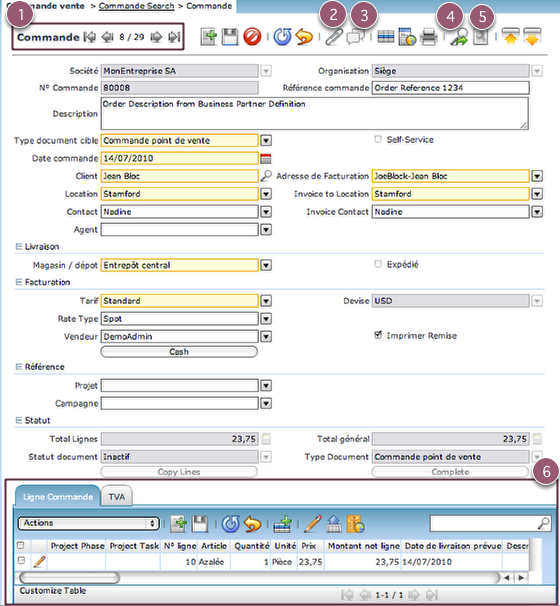Viewport: 560px width, 606px height.
Task: Open the lookup record magnifier icon
Action: [480, 37]
